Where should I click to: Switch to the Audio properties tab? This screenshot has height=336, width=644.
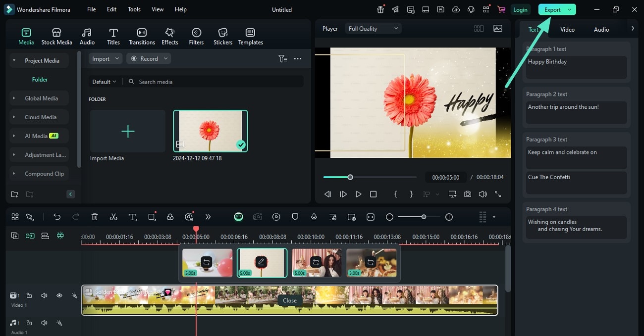coord(601,30)
